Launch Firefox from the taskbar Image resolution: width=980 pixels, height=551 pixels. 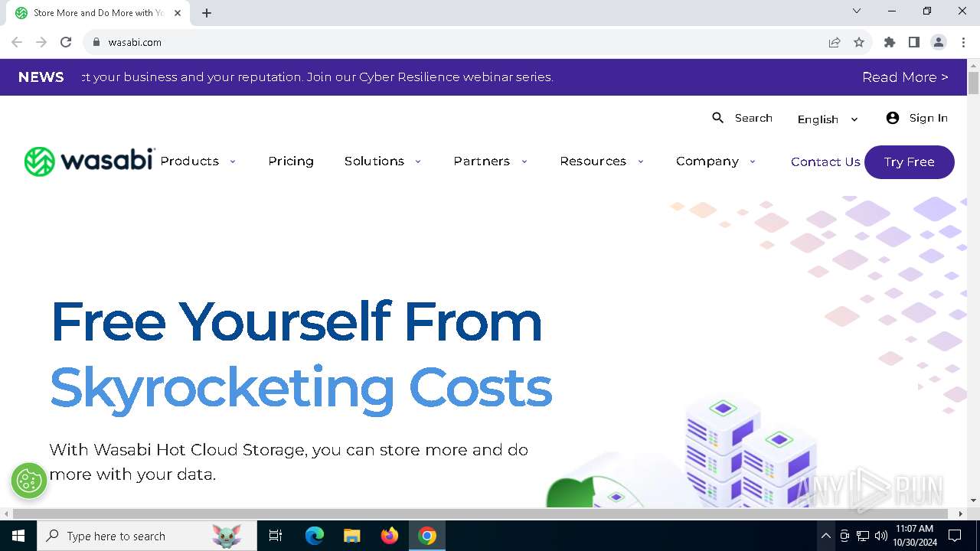390,536
